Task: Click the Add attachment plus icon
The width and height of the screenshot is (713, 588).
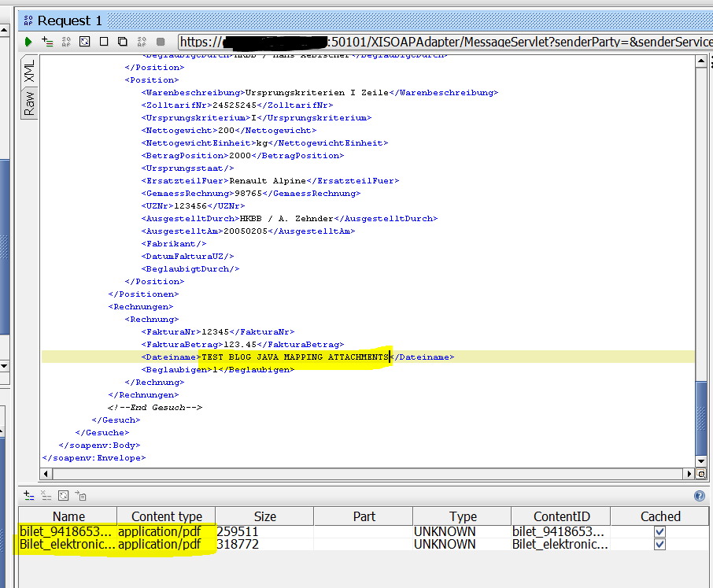Action: (x=28, y=495)
